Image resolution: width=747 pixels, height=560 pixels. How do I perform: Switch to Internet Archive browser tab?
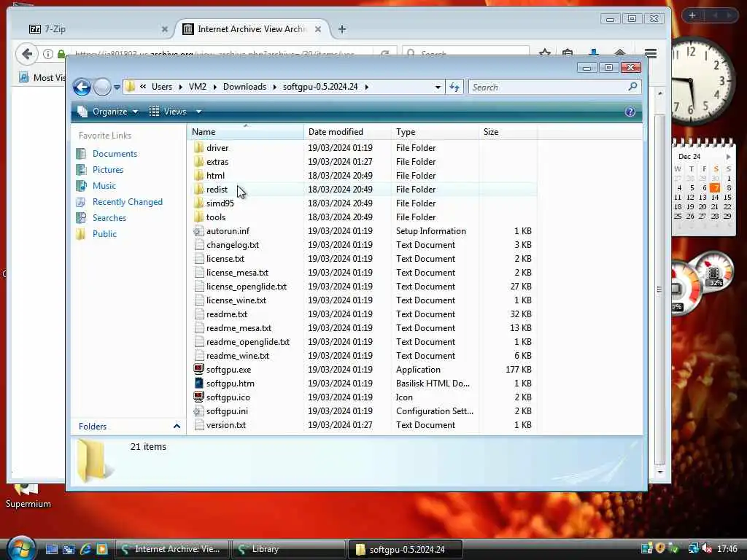(251, 29)
